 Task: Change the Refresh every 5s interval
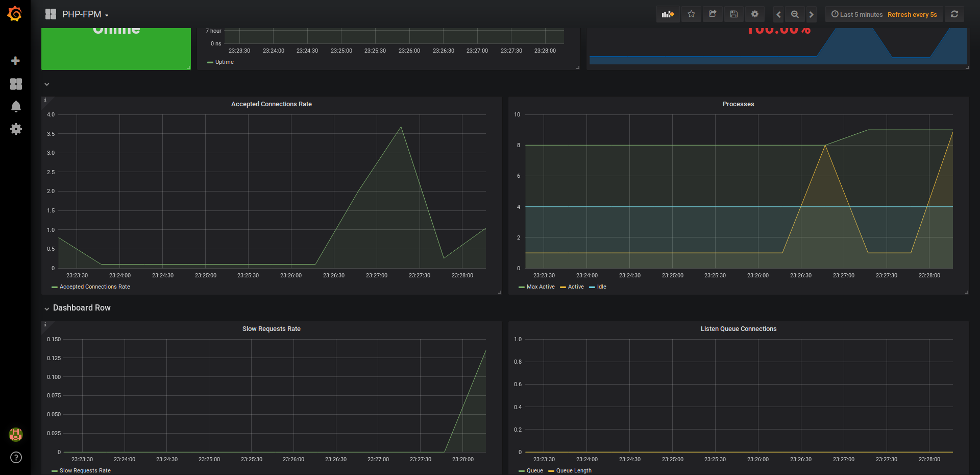pyautogui.click(x=912, y=15)
